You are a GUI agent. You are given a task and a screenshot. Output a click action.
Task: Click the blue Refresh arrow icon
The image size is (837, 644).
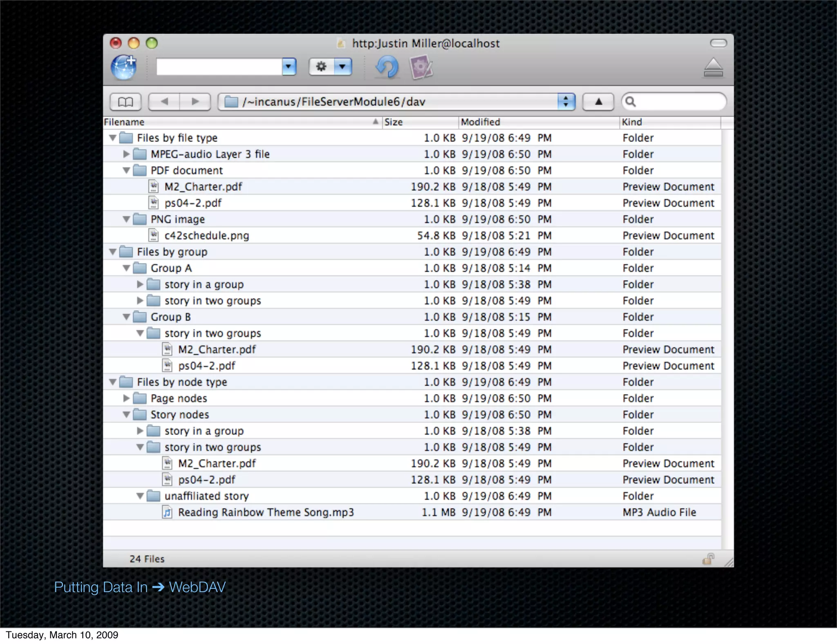coord(387,67)
